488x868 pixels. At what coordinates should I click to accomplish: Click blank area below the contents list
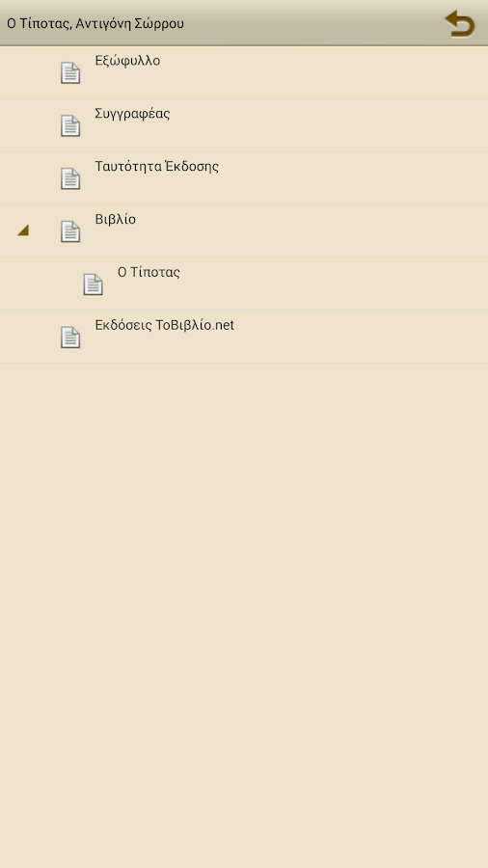click(x=244, y=614)
